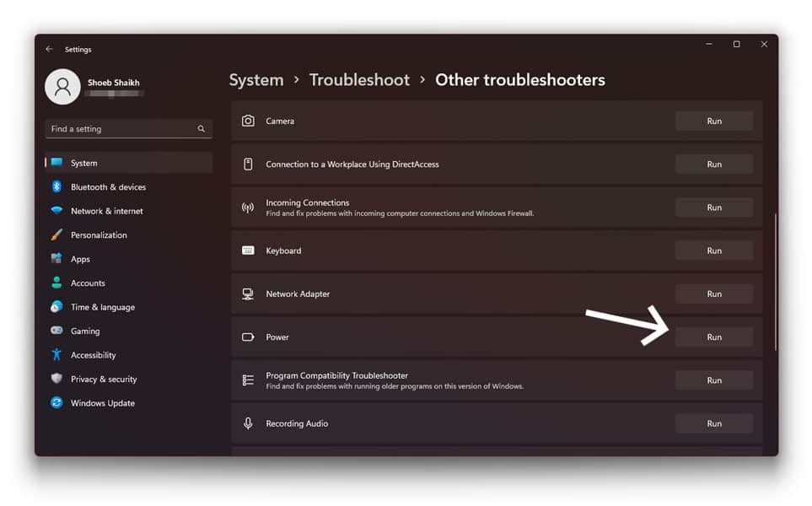The image size is (812, 506).
Task: Click the Apps icon in sidebar
Action: point(57,258)
